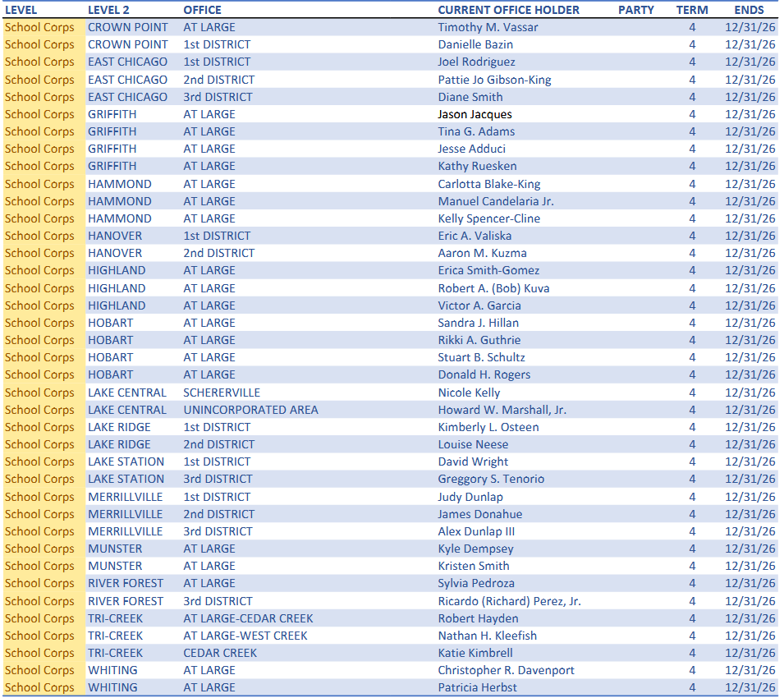Select the name Alex Dunlap III
Image resolution: width=784 pixels, height=698 pixels.
tap(476, 531)
